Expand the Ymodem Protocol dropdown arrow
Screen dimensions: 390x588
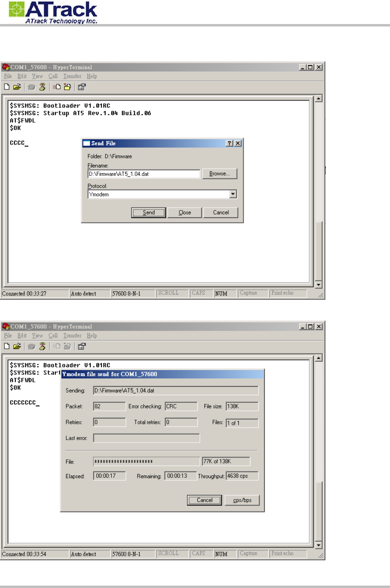point(233,194)
